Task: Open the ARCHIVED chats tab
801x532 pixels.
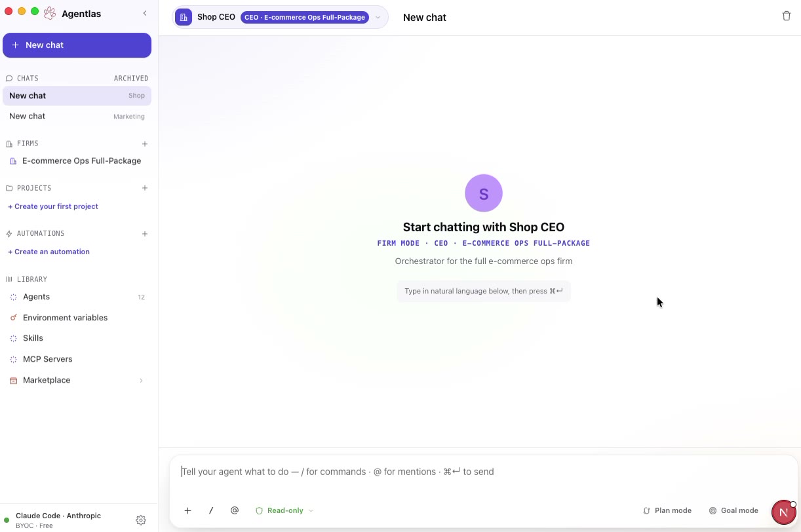Action: click(131, 78)
